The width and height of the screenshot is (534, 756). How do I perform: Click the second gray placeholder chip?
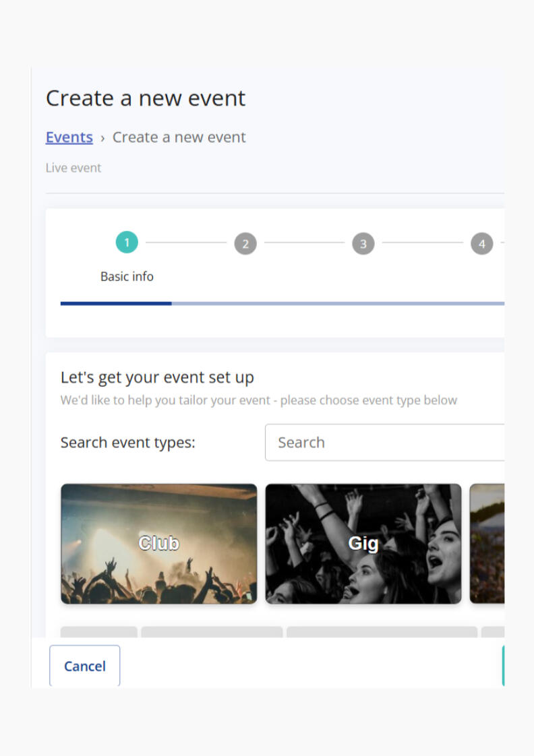click(x=212, y=632)
